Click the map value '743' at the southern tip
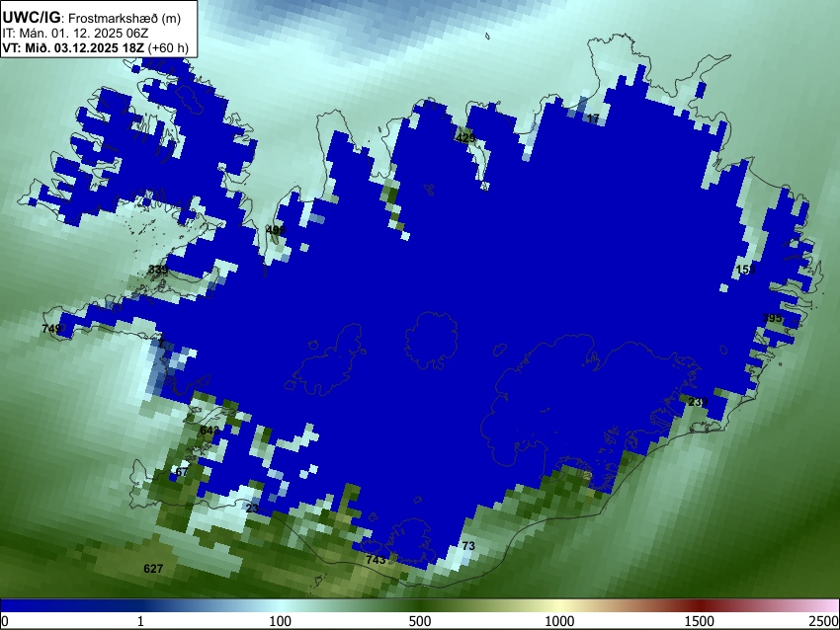Screen dimensions: 840x630 (x=376, y=559)
